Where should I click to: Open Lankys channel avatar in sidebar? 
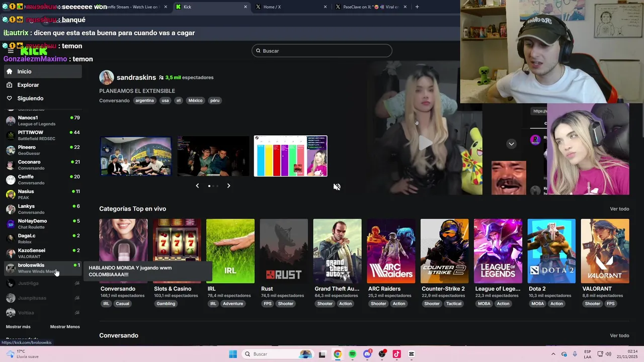point(11,209)
